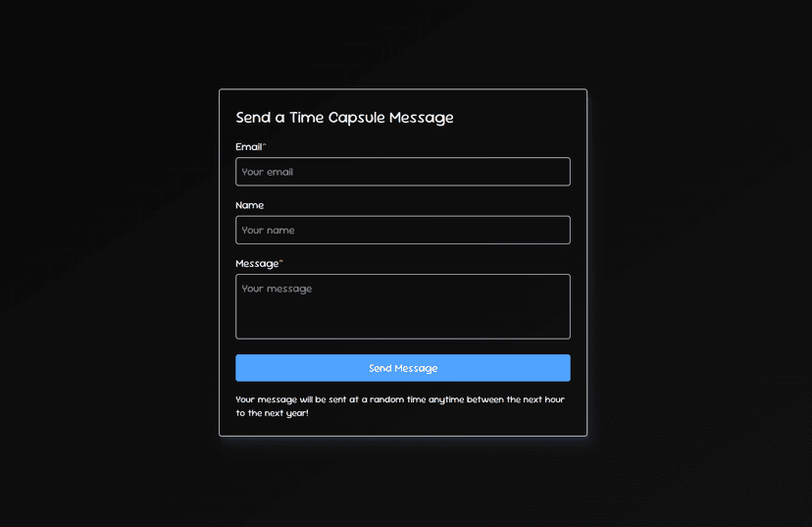Screen dimensions: 812x527
Task: Click the "Message" field label
Action: tap(257, 264)
